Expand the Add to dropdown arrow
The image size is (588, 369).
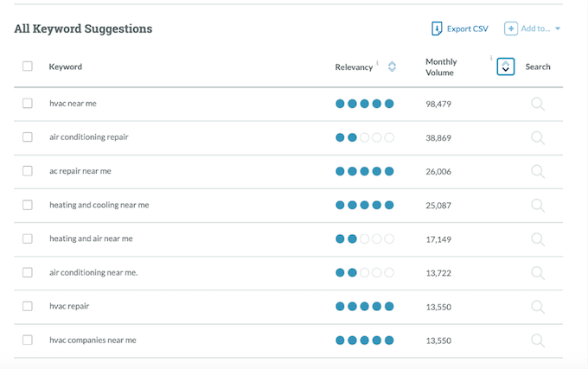coord(558,29)
